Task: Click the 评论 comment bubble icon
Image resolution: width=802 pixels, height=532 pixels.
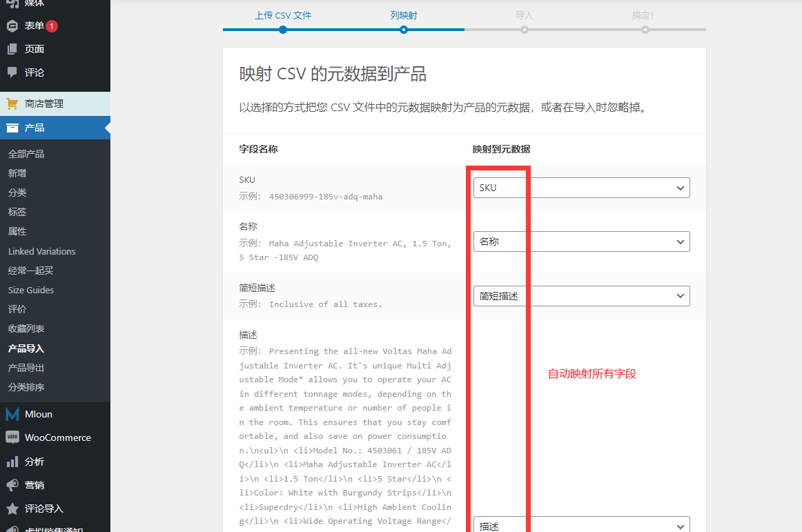Action: tap(12, 72)
